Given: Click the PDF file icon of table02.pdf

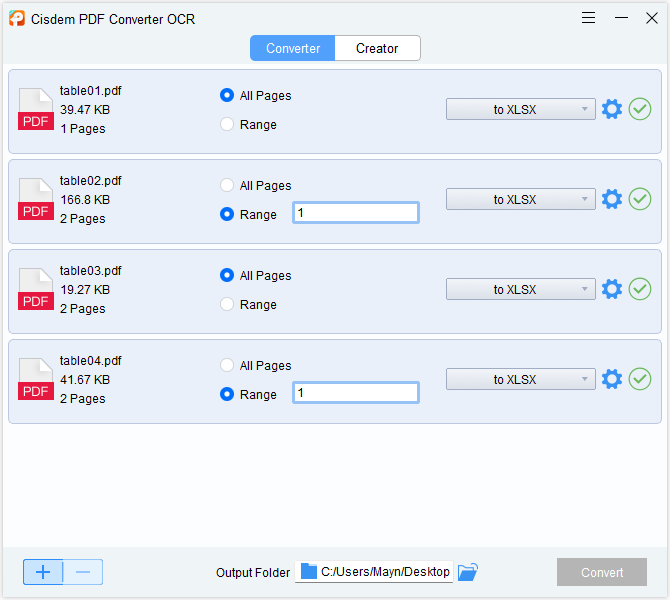Looking at the screenshot, I should tap(36, 199).
